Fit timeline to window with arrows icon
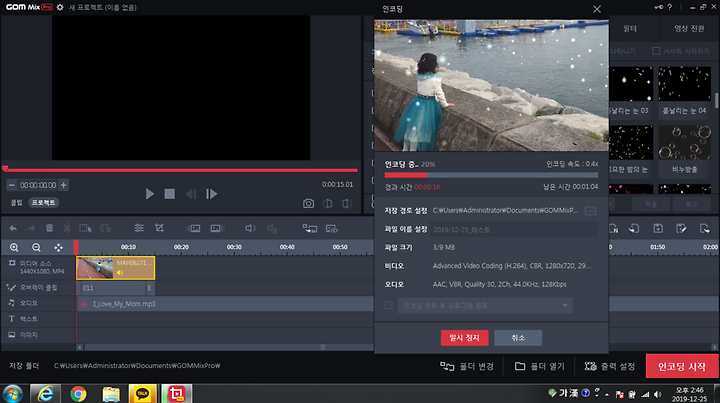The image size is (720, 403). pos(58,247)
